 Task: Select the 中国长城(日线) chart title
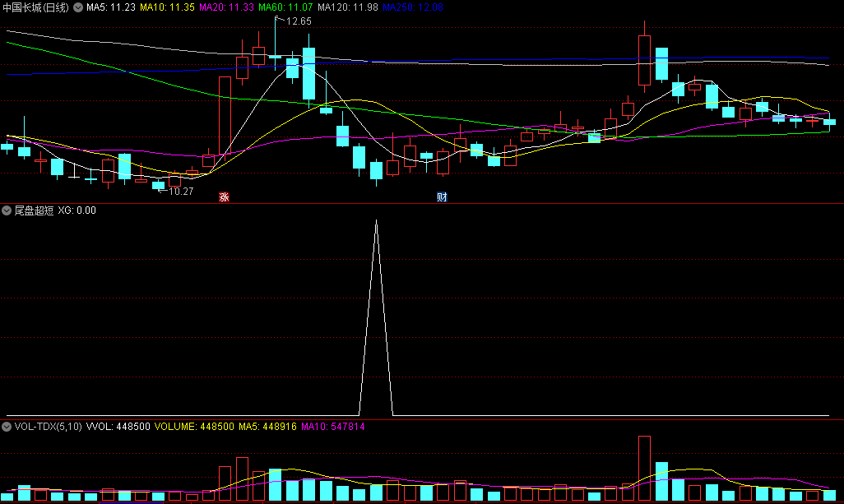click(35, 7)
